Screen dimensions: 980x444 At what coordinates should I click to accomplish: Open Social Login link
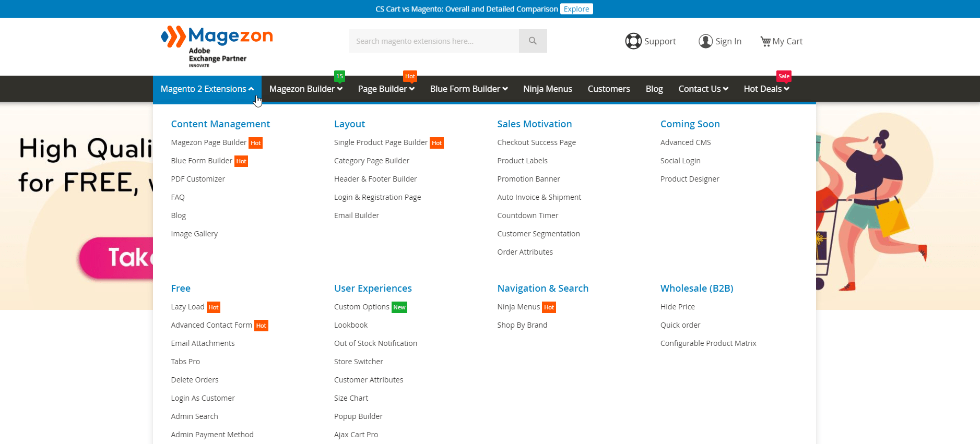coord(680,161)
